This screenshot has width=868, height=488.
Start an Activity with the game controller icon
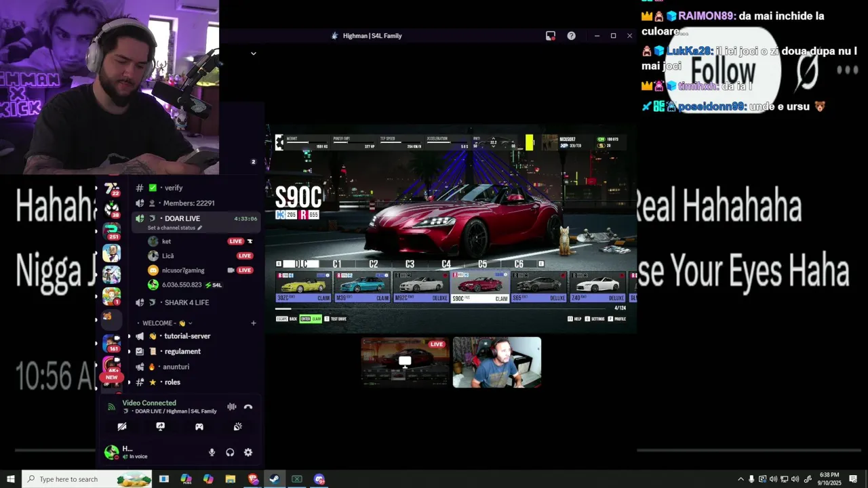point(199,427)
